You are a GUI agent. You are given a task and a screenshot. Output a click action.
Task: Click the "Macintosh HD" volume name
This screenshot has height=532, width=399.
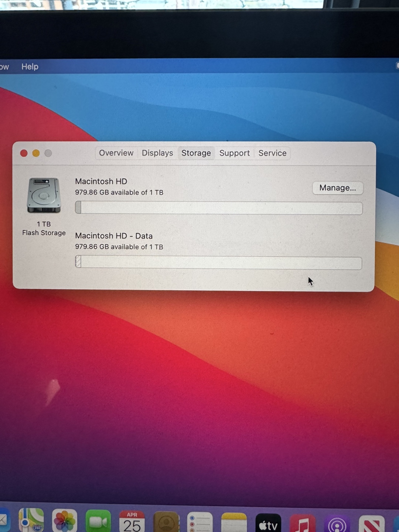pyautogui.click(x=101, y=181)
